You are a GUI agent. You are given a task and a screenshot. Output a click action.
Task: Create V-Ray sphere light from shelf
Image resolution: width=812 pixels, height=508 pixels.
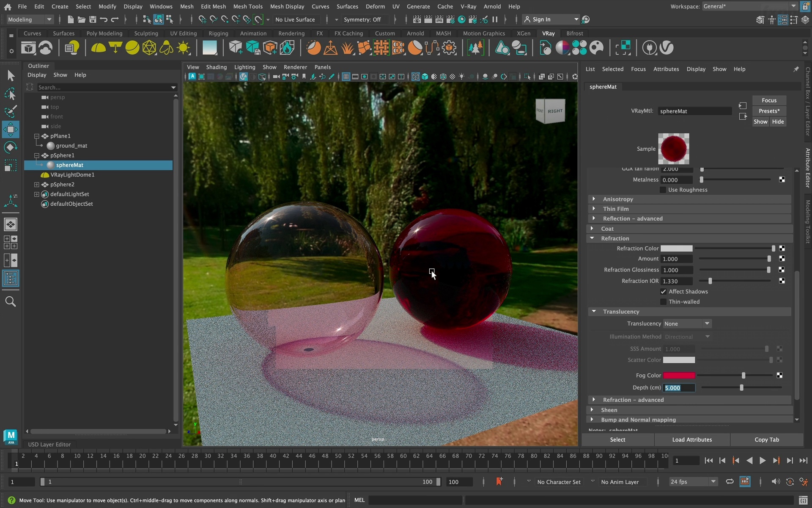(132, 48)
